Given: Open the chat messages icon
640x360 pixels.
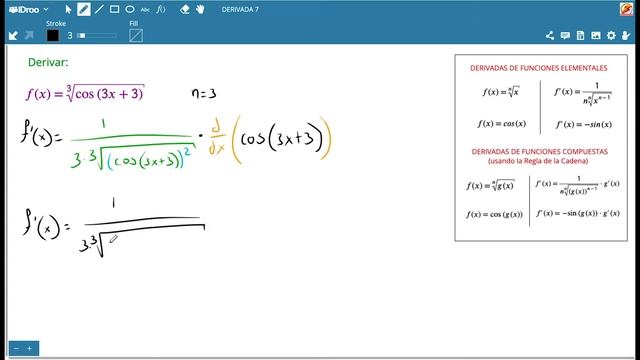Looking at the screenshot, I should click(x=565, y=36).
